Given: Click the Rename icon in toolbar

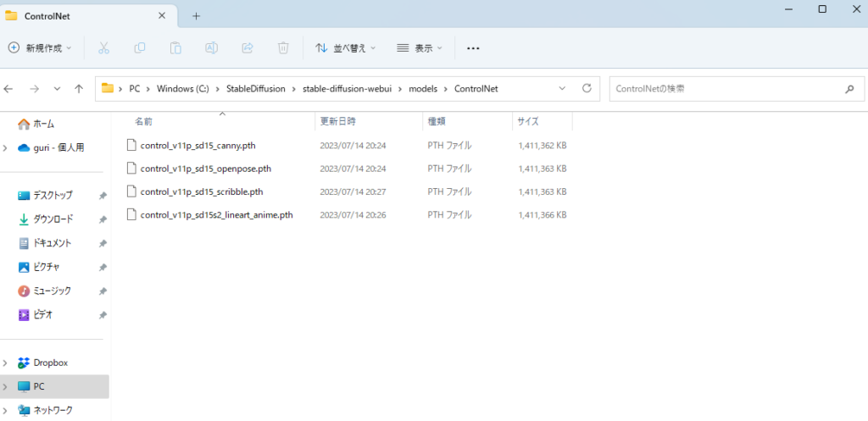Looking at the screenshot, I should pyautogui.click(x=212, y=48).
